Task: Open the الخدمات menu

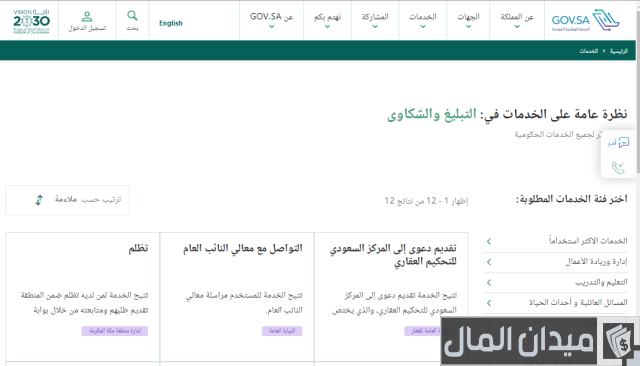Action: (423, 17)
